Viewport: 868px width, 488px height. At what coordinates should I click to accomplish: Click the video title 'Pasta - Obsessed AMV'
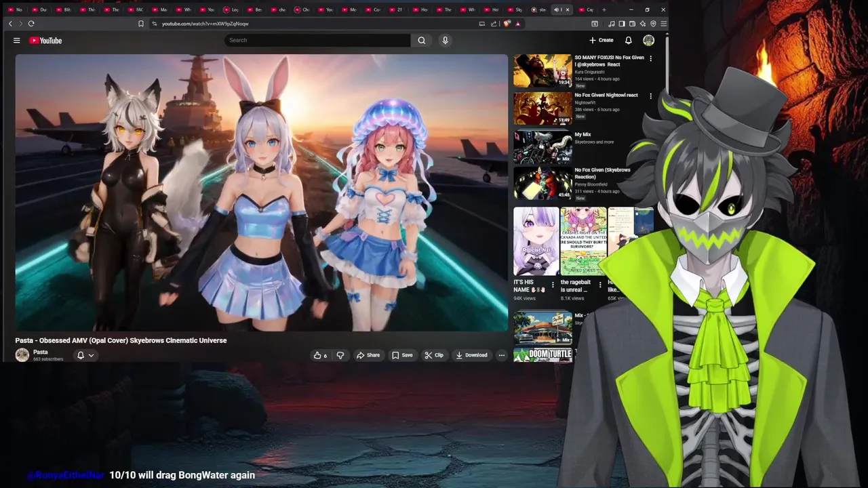click(x=121, y=340)
